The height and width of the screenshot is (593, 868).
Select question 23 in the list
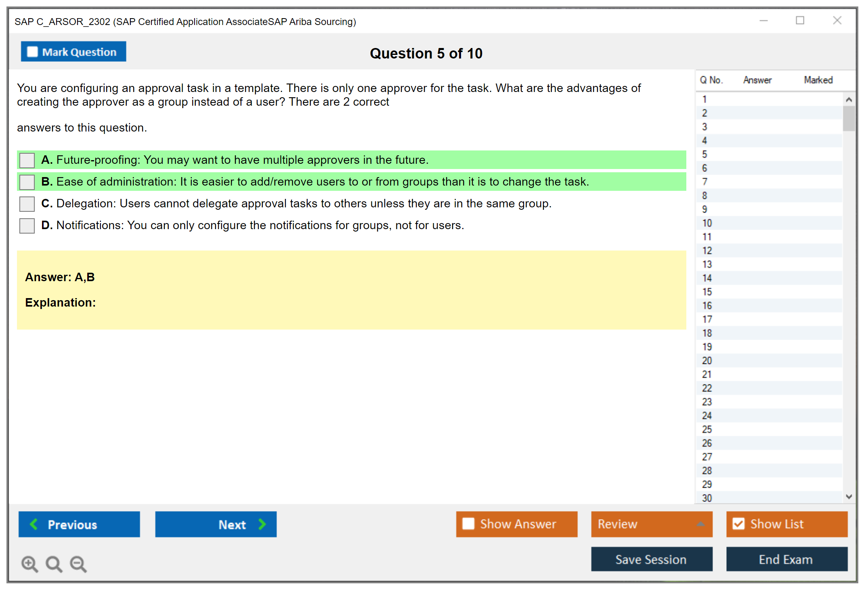(x=707, y=402)
